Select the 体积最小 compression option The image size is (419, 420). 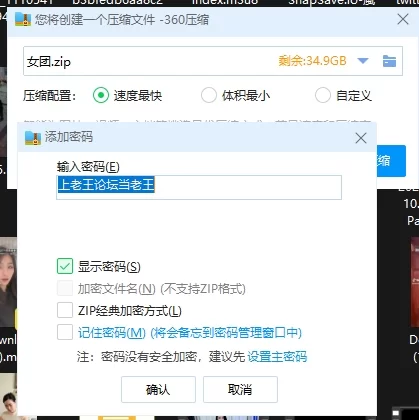209,95
